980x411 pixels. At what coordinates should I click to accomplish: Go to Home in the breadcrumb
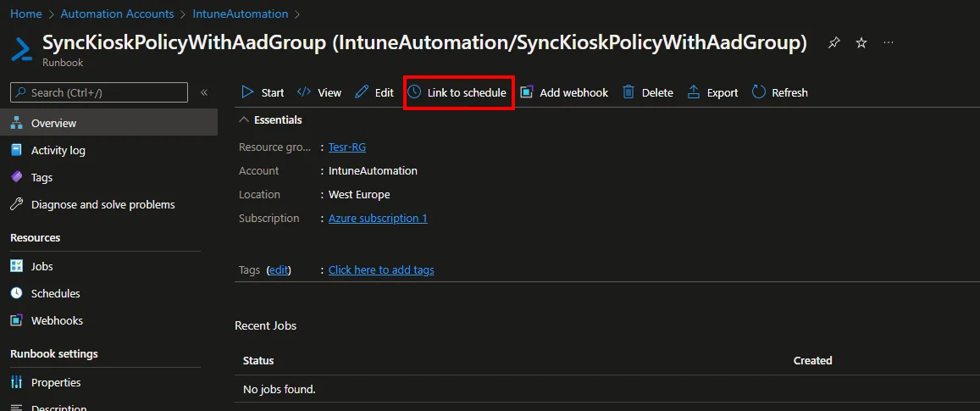(26, 14)
